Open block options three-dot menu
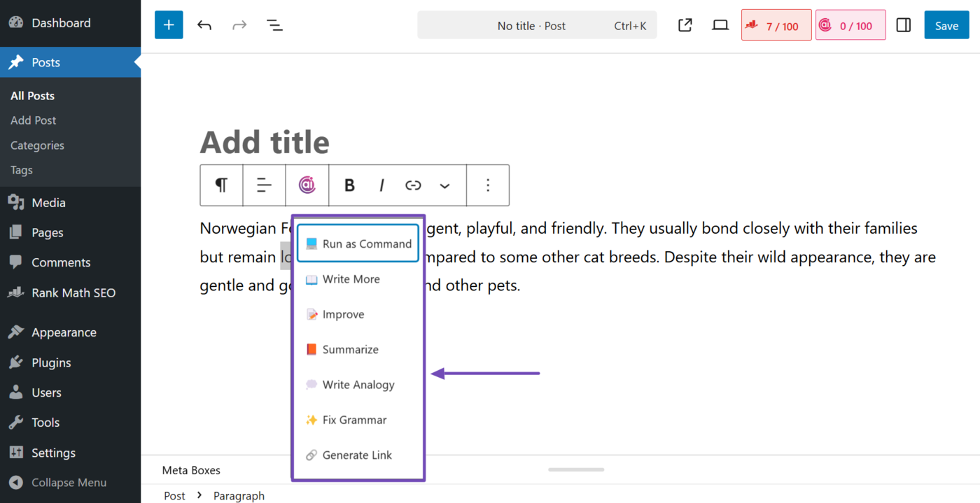Screen dimensions: 980x503 click(488, 185)
